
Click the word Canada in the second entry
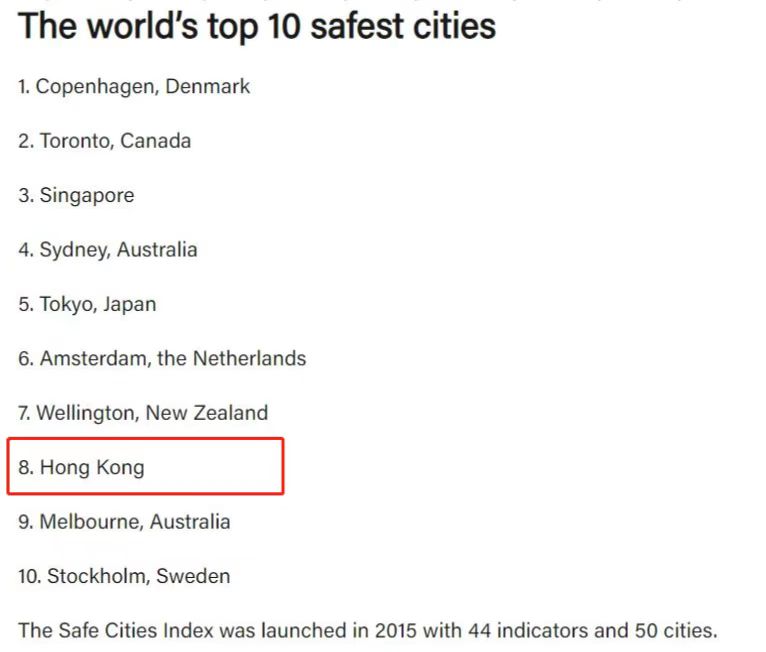[x=155, y=141]
